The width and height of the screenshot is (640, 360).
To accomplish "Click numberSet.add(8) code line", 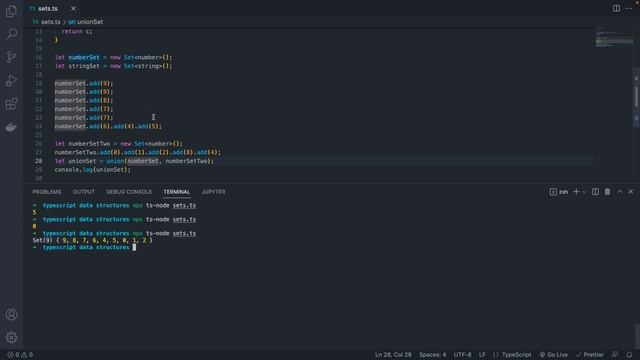I will pyautogui.click(x=84, y=100).
